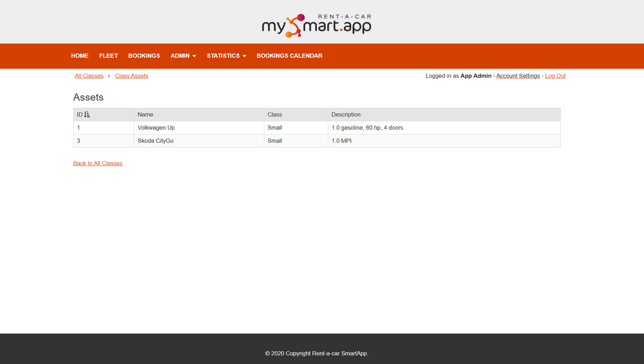The height and width of the screenshot is (364, 644).
Task: Navigate to HOME menu item
Action: click(x=80, y=56)
